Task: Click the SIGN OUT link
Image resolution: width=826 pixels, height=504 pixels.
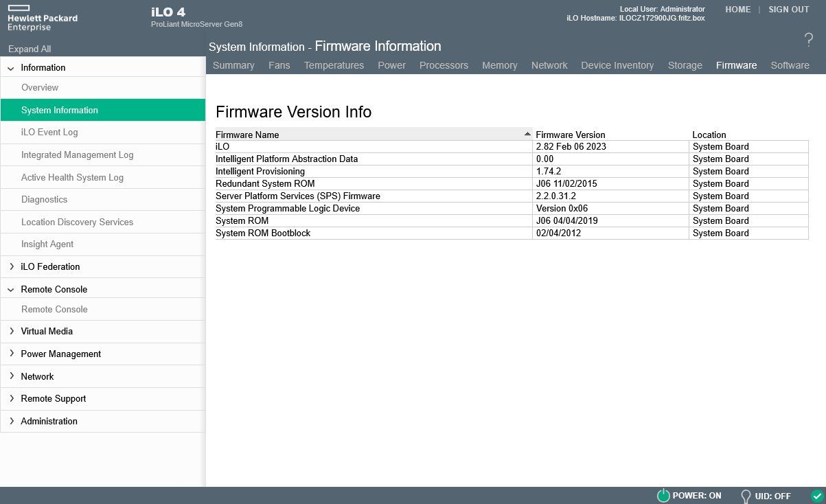Action: 789,10
